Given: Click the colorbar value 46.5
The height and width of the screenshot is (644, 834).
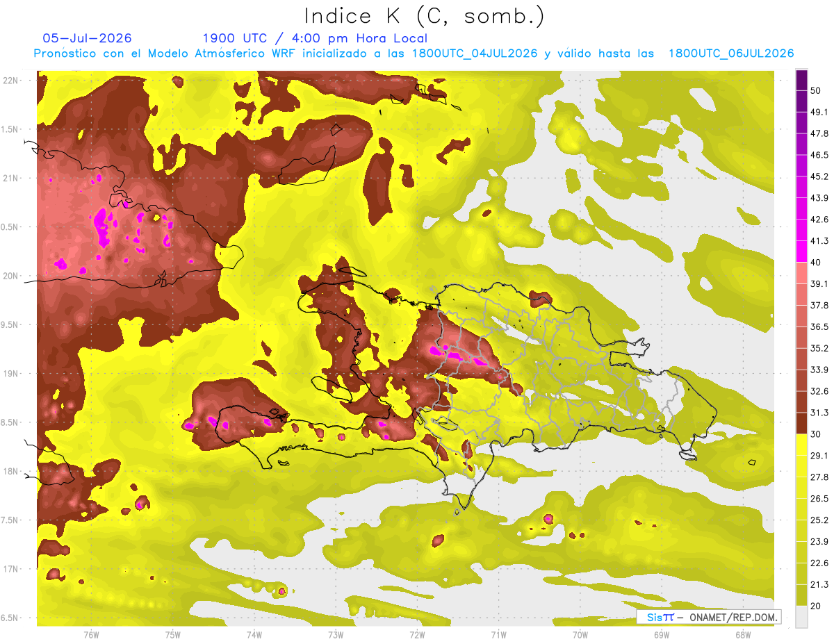Looking at the screenshot, I should pos(819,155).
